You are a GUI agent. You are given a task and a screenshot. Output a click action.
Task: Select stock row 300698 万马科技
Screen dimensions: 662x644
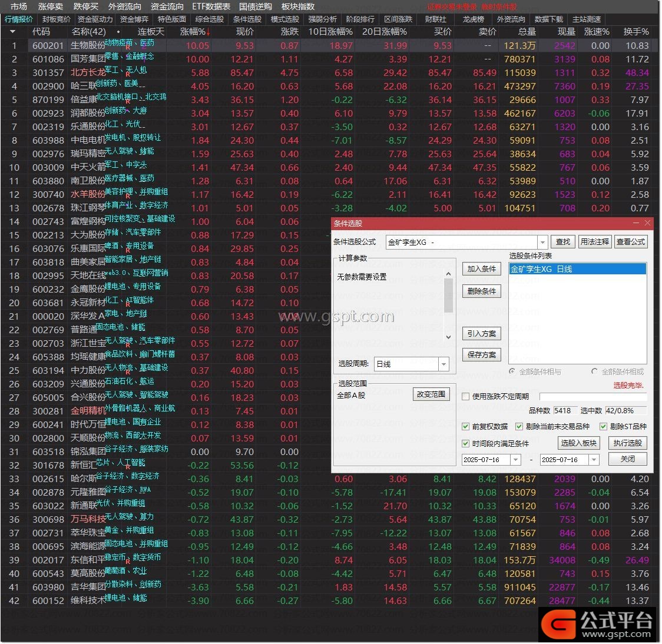pos(330,520)
